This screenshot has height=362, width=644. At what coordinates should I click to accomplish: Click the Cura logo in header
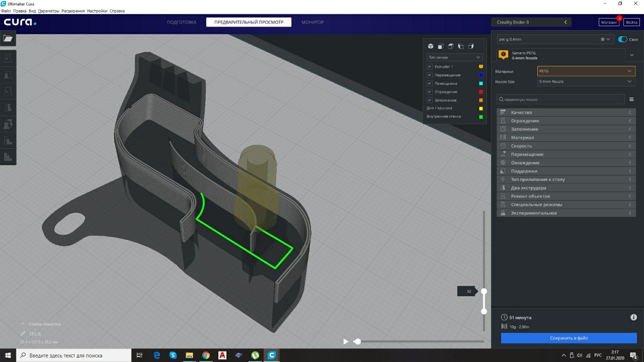(20, 22)
